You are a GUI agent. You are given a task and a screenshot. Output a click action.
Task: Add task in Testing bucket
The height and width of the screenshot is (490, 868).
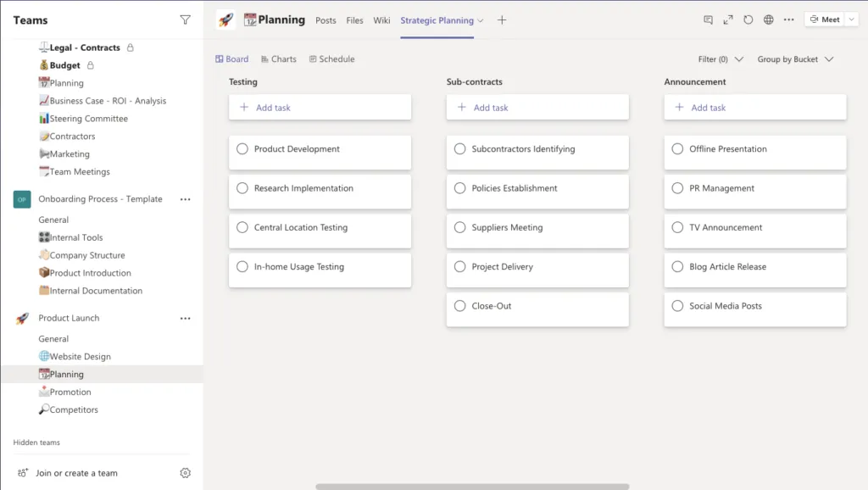tap(320, 108)
